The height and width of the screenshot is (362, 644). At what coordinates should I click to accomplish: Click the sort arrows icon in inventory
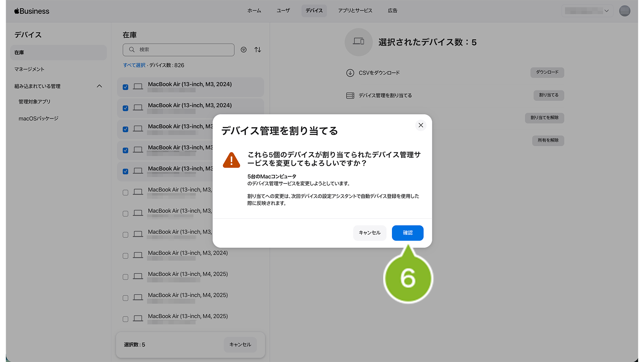tap(258, 50)
